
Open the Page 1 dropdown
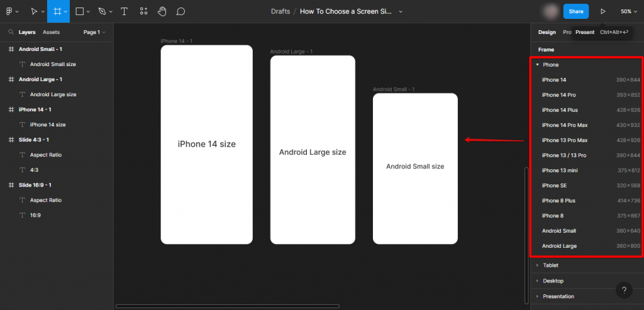94,32
